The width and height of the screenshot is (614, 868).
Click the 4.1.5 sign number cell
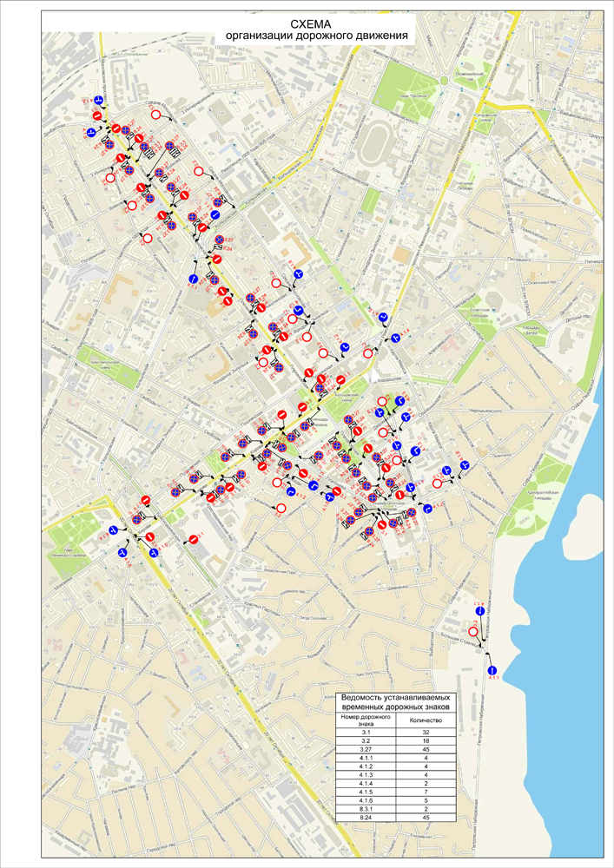(x=366, y=789)
